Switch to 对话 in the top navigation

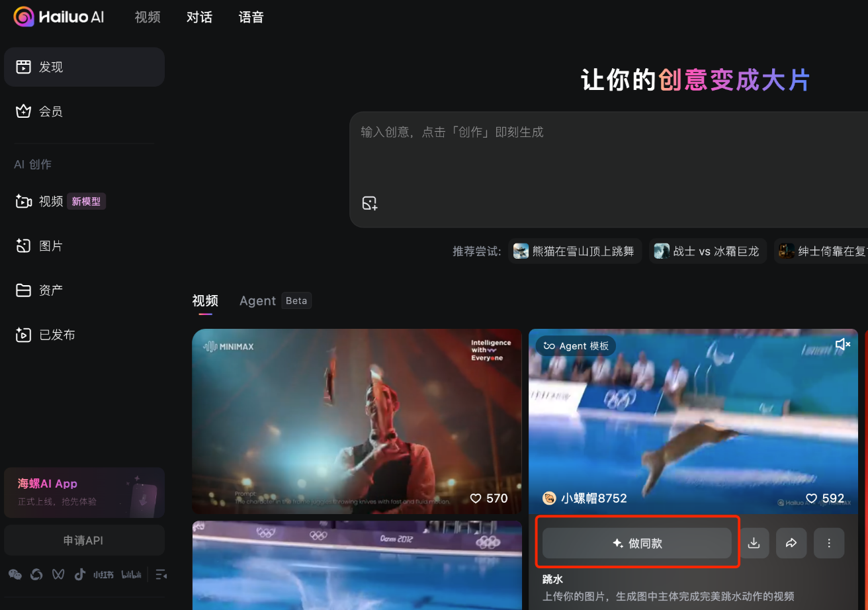[x=199, y=17]
